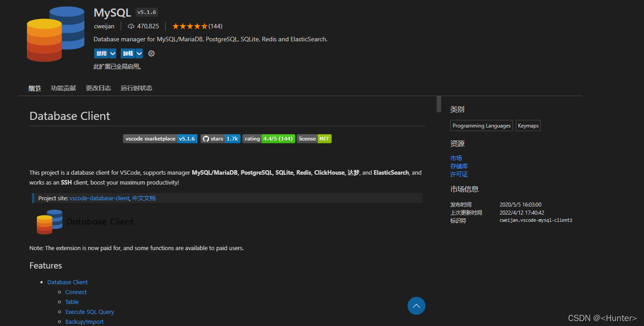Click the cweijan publisher name

pyautogui.click(x=104, y=26)
